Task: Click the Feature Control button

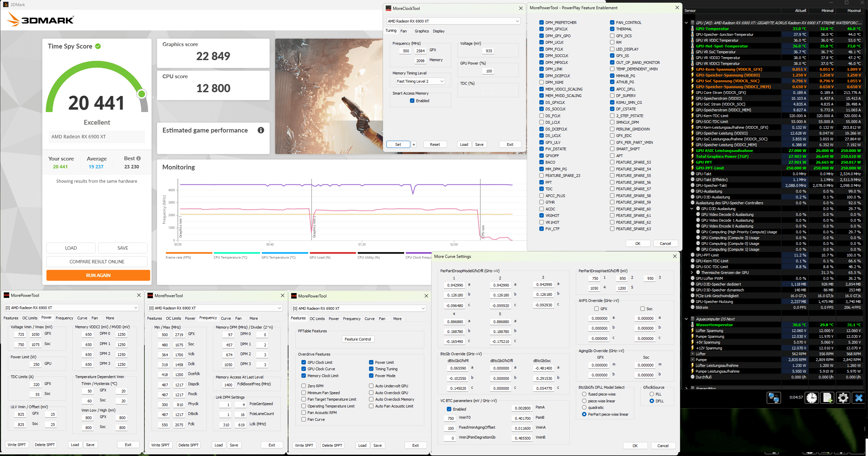Action: 358,339
